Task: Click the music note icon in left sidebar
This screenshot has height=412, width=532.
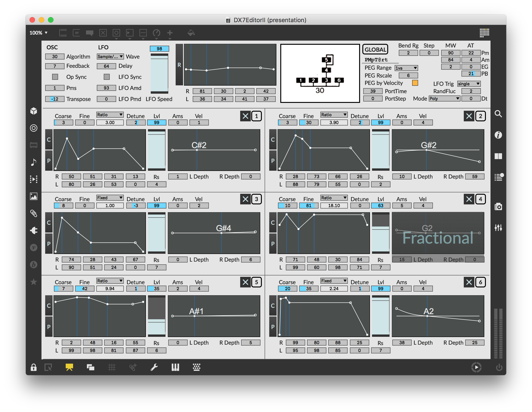Action: coord(34,162)
